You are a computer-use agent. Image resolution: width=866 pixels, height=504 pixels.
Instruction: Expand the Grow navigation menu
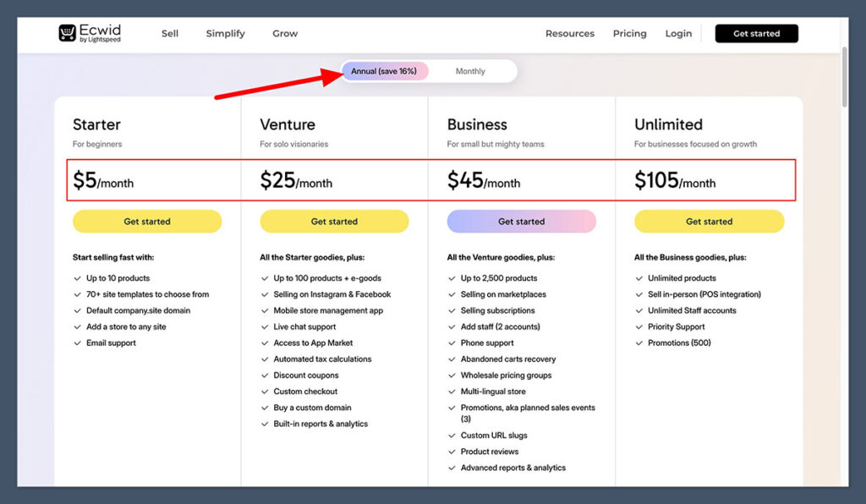[x=285, y=34]
